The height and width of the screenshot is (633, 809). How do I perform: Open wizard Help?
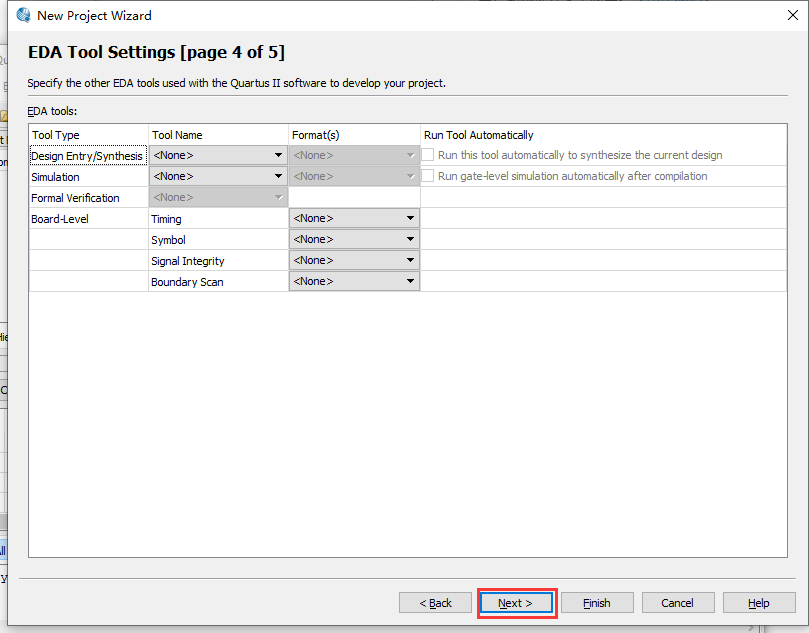[759, 603]
